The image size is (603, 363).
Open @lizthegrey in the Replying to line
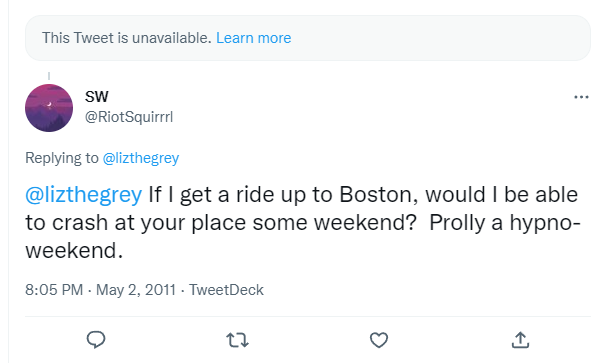(141, 158)
